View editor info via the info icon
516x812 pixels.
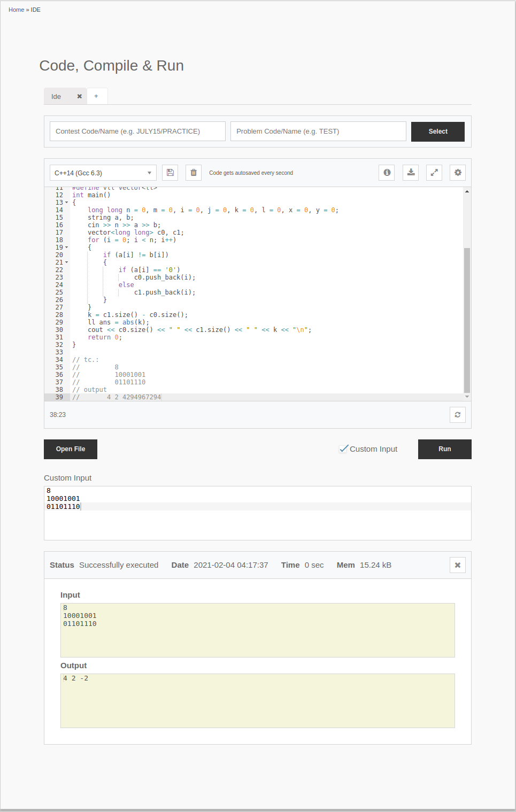[387, 172]
